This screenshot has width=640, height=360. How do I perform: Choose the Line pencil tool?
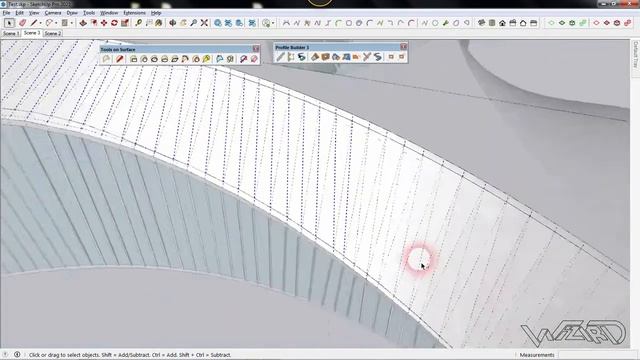pos(34,23)
